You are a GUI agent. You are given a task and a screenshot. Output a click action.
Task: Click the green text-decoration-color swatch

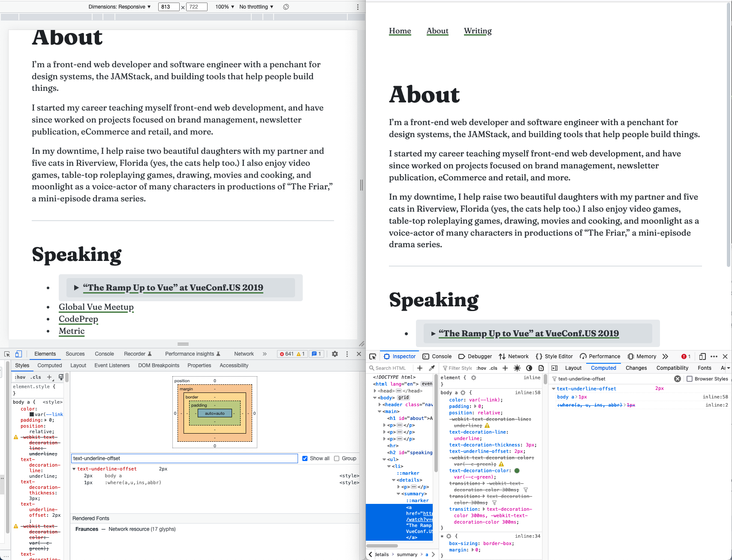click(517, 470)
